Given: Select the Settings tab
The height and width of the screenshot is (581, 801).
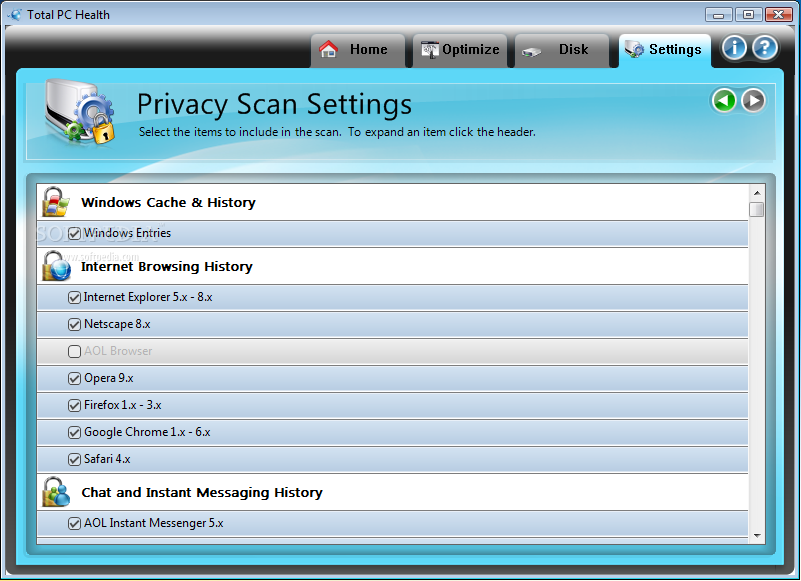Looking at the screenshot, I should (665, 50).
